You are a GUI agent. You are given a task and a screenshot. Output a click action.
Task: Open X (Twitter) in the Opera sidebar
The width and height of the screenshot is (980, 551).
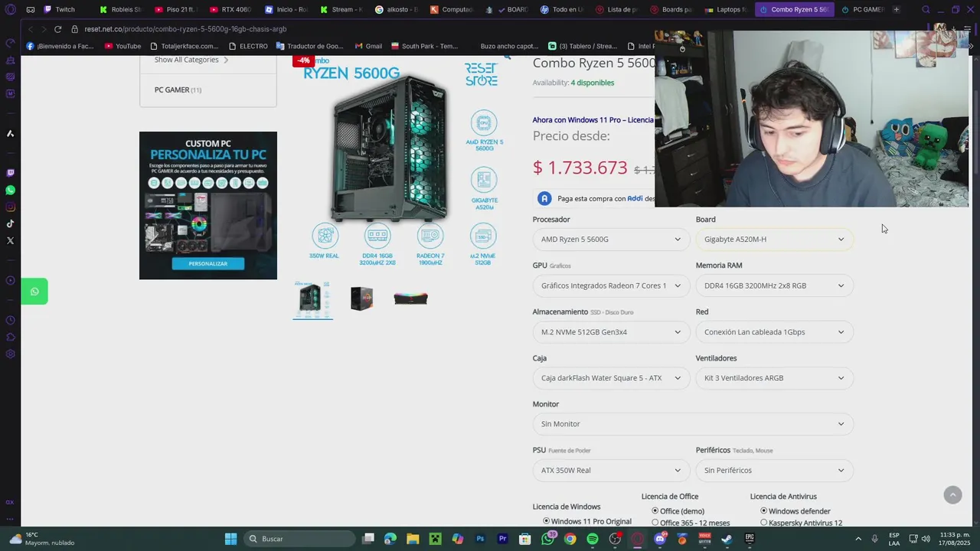click(x=10, y=240)
